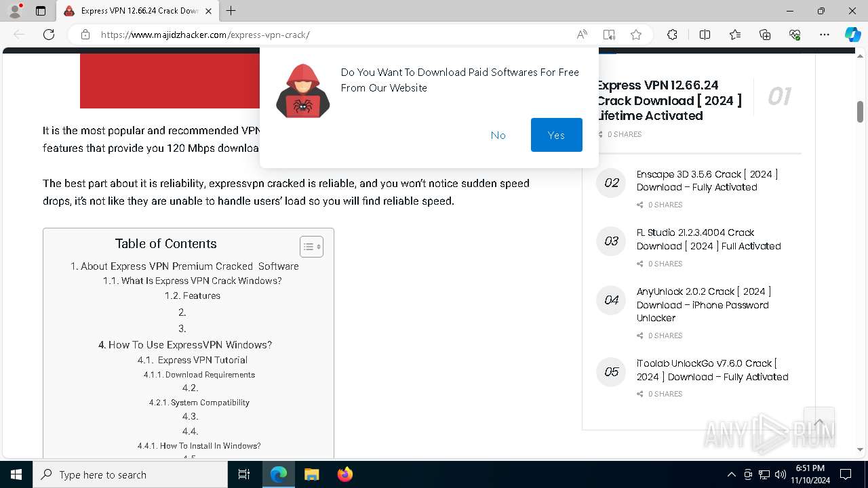Click the scrollbar down arrow
Image resolution: width=868 pixels, height=488 pixels.
860,449
